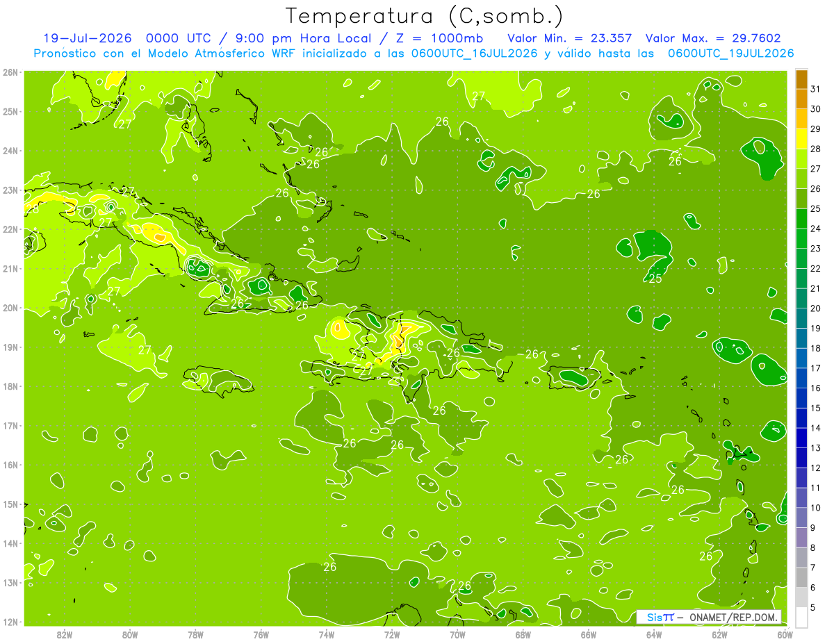The height and width of the screenshot is (644, 834).
Task: Click the brown swatch above 31 on color scale
Action: click(x=801, y=79)
